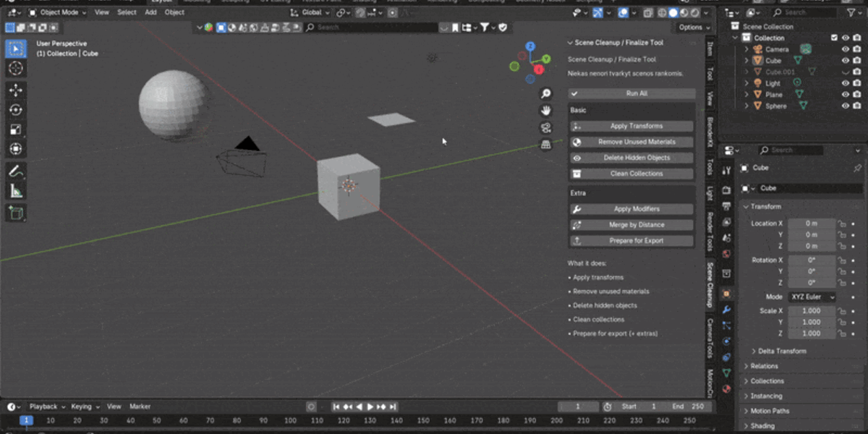Expand the Delta Transform section
Image resolution: width=868 pixels, height=434 pixels.
[x=782, y=351]
